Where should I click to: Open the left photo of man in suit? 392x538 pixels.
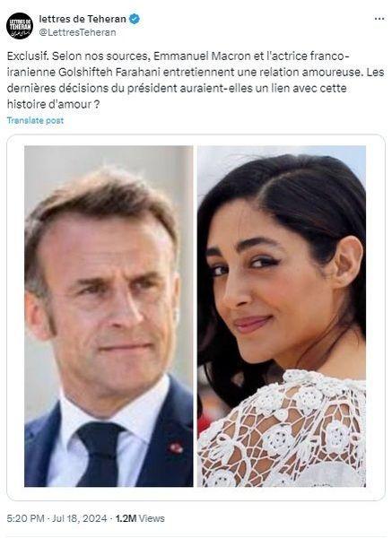tap(109, 316)
